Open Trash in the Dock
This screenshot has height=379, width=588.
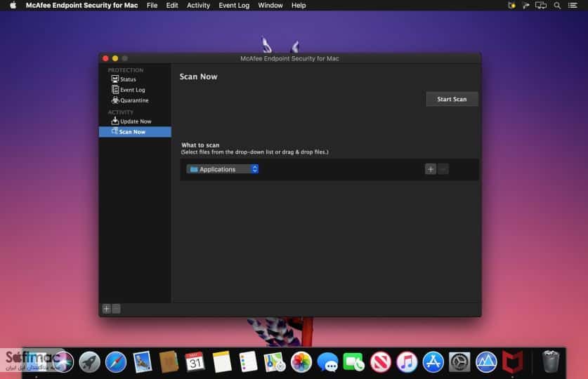pos(551,361)
